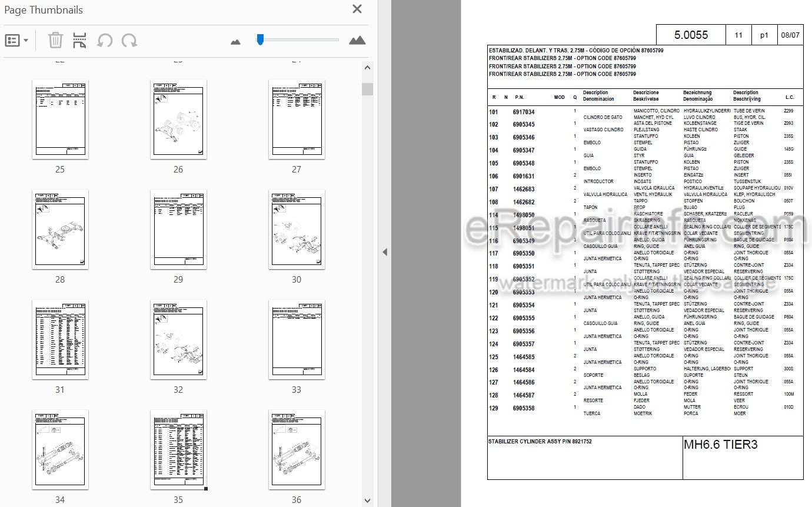Delete selected page with trash icon
Viewport: 812px width, 507px height.
point(55,41)
